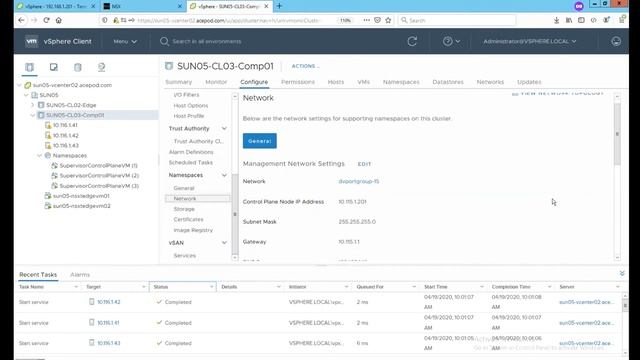Focus the browser Search box
This screenshot has height=360, width=640.
click(457, 20)
